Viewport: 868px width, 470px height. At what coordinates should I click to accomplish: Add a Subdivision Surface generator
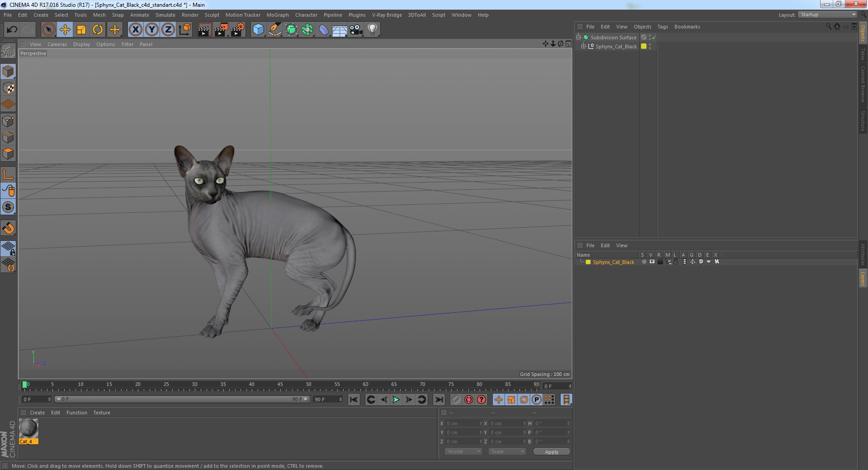tap(291, 30)
